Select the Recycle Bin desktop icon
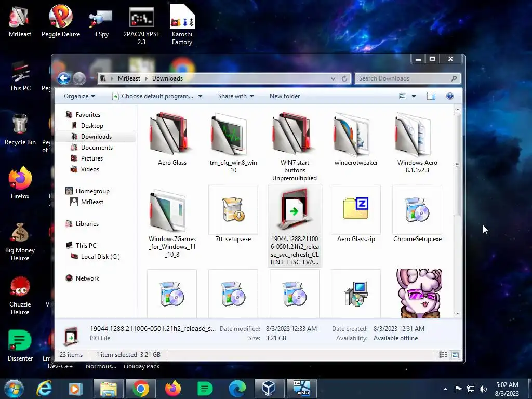The height and width of the screenshot is (399, 532). [x=20, y=129]
